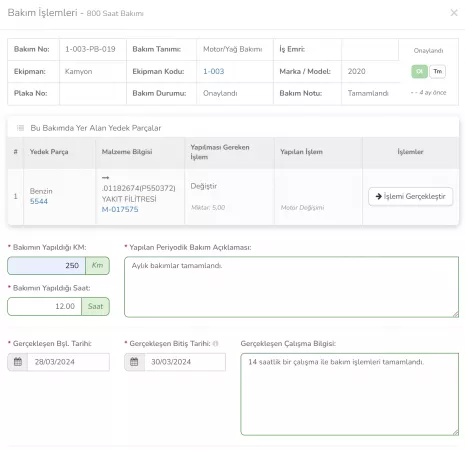Image resolution: width=465 pixels, height=450 pixels.
Task: Open calendar icon for Gerçekleşen Bşl. Tarihi
Action: (18, 362)
